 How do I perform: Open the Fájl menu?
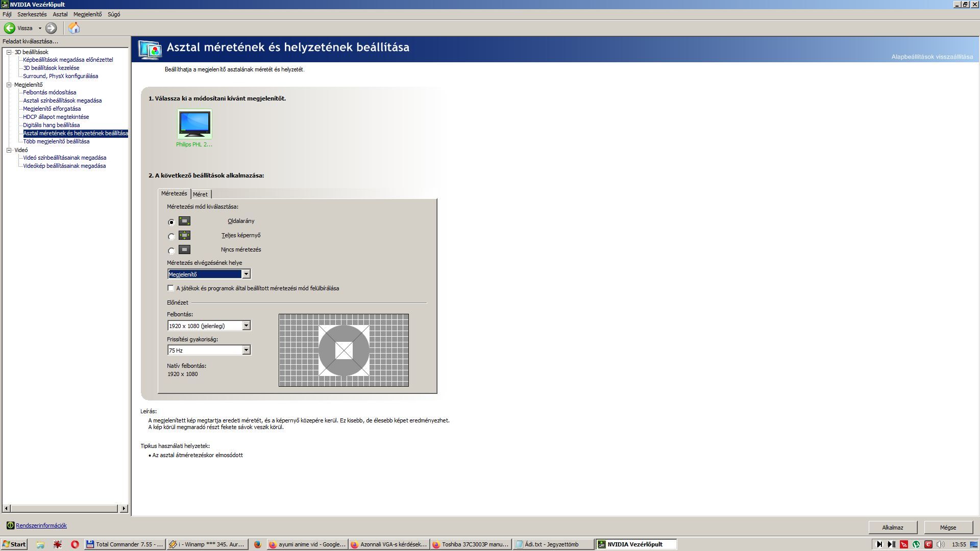[x=7, y=14]
